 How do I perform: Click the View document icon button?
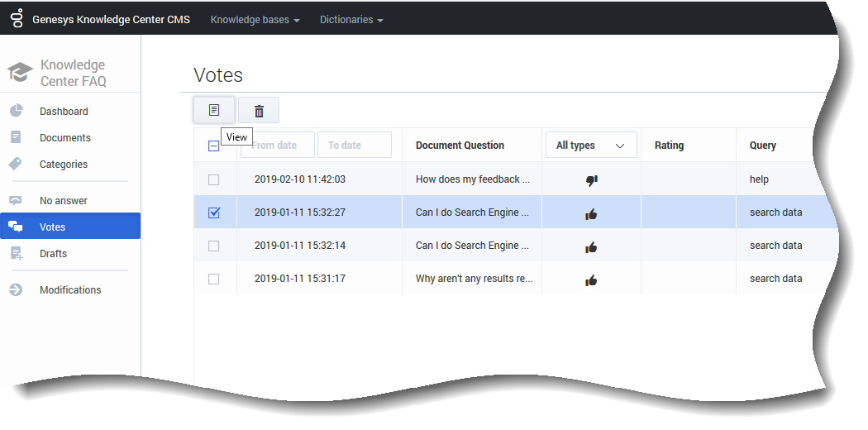pos(214,110)
